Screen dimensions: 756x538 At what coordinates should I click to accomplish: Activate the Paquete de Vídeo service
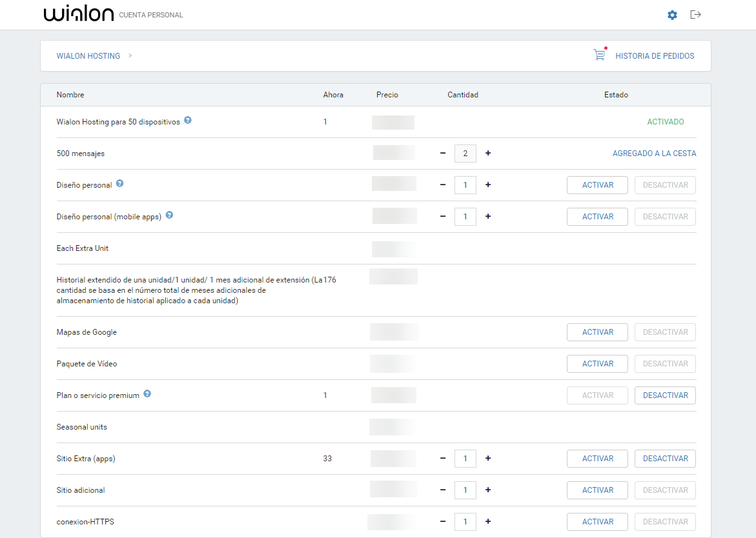(x=597, y=363)
